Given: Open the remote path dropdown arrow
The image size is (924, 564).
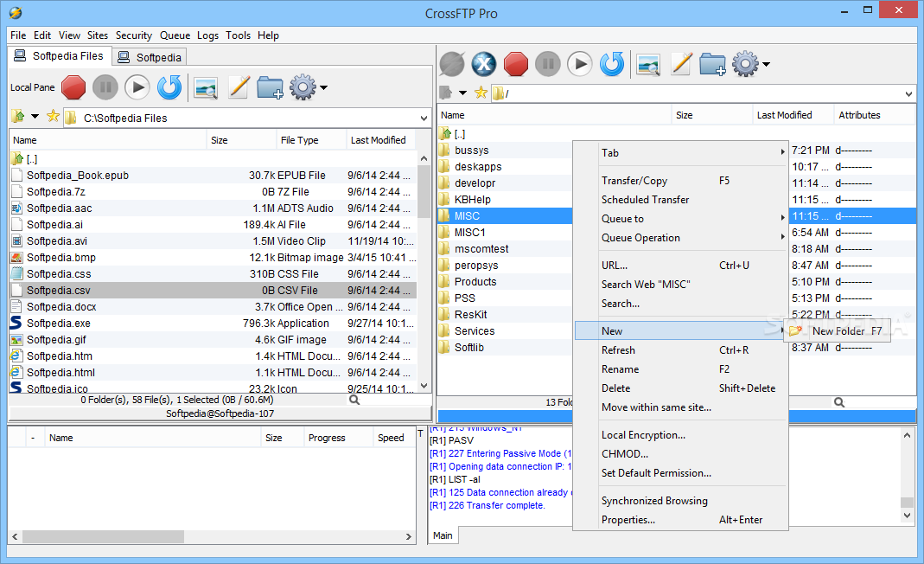Looking at the screenshot, I should pyautogui.click(x=908, y=93).
